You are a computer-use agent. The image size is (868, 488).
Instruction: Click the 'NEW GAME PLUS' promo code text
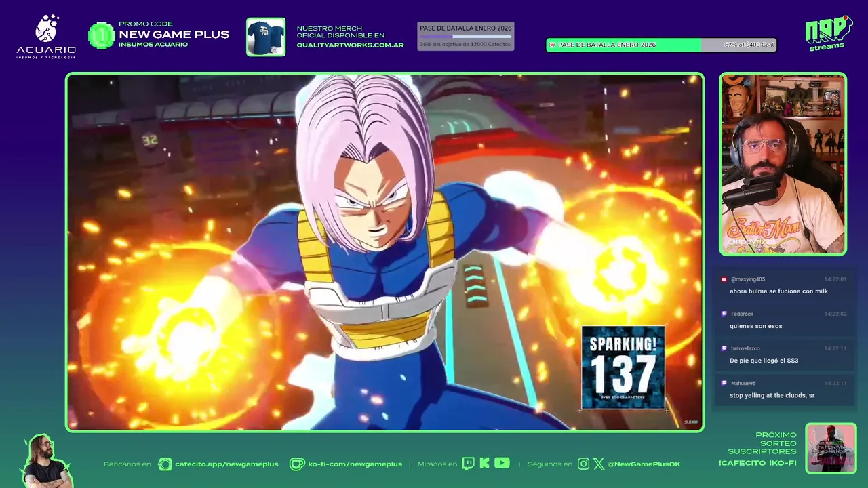pyautogui.click(x=174, y=35)
